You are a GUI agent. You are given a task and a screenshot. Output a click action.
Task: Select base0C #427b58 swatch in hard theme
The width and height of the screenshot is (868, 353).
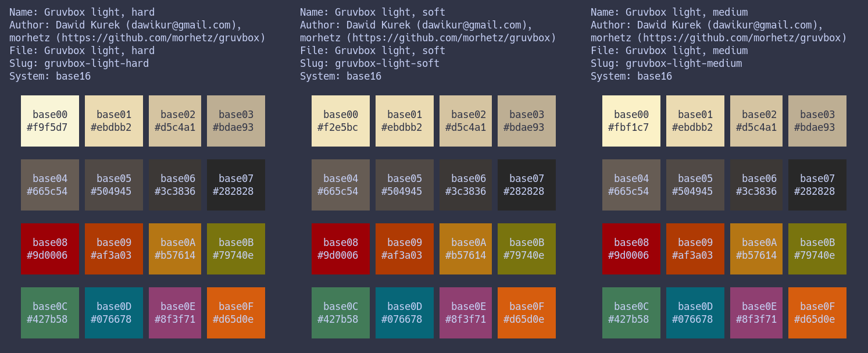50,313
